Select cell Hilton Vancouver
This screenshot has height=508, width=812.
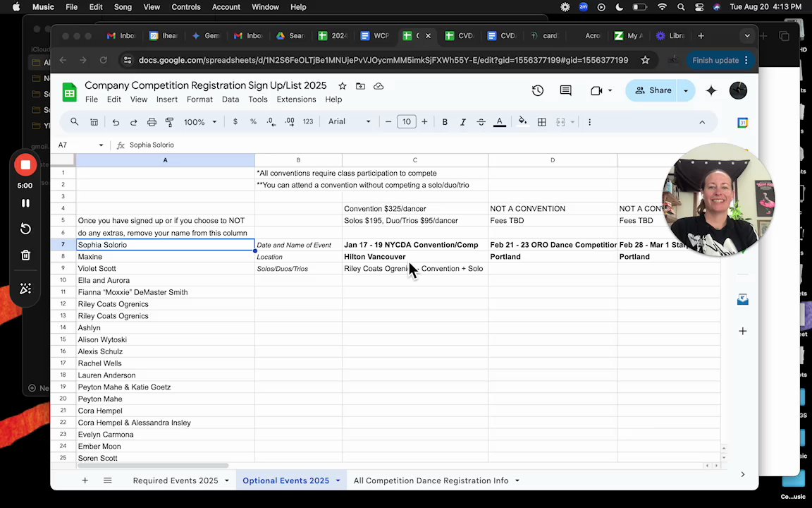click(414, 257)
